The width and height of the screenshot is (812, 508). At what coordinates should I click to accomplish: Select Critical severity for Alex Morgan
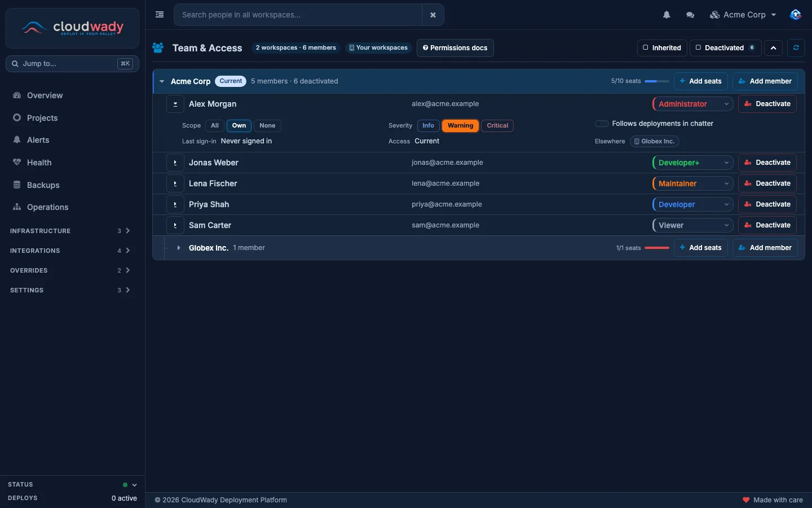coord(497,126)
